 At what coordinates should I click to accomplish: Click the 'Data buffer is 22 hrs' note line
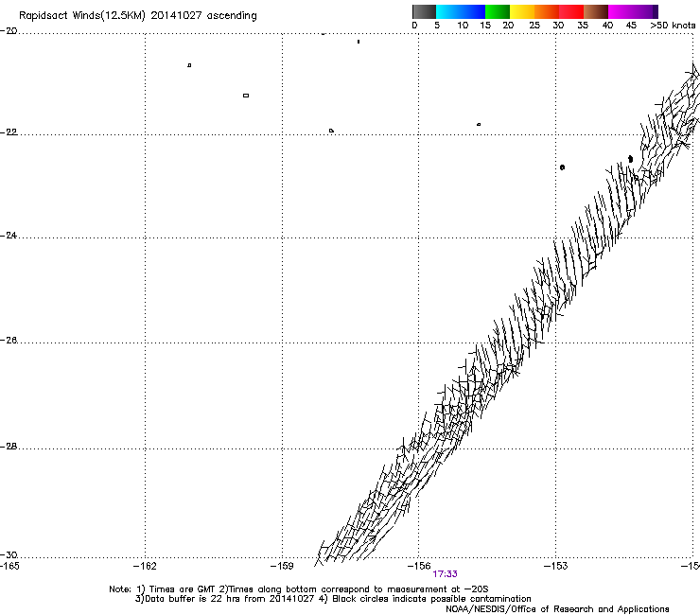[333, 599]
